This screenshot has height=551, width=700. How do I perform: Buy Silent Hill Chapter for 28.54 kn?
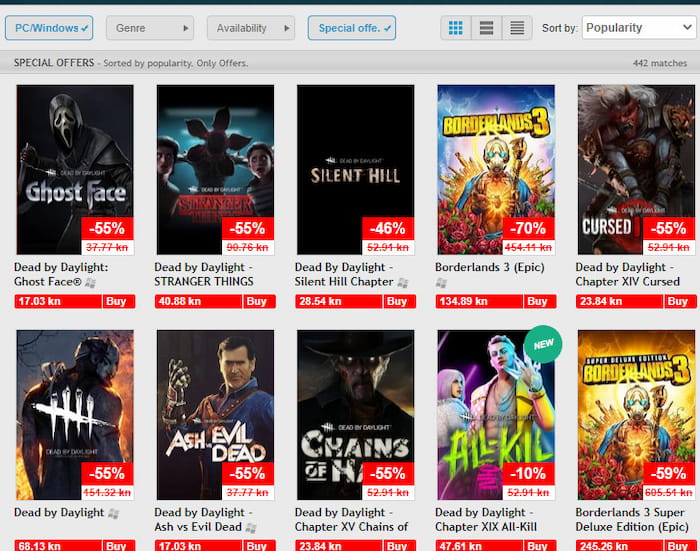coord(355,301)
